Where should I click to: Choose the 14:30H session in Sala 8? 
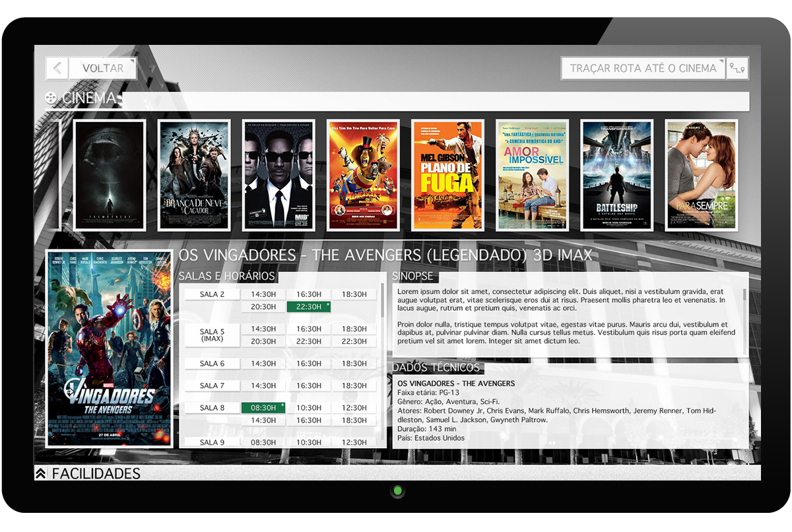tap(263, 420)
